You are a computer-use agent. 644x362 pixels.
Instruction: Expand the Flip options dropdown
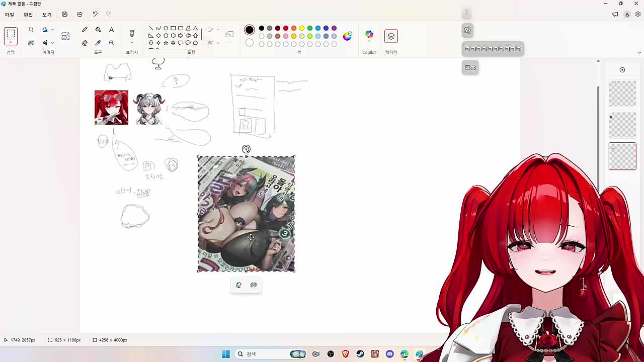[x=52, y=43]
